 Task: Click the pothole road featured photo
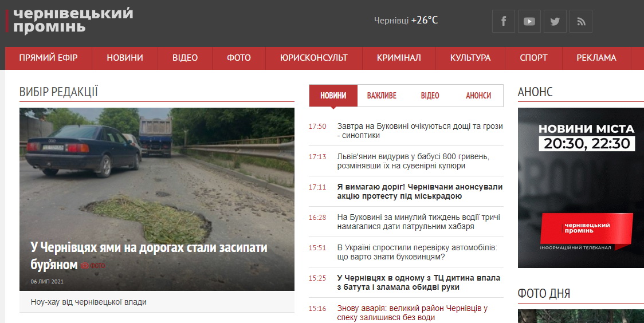point(156,172)
